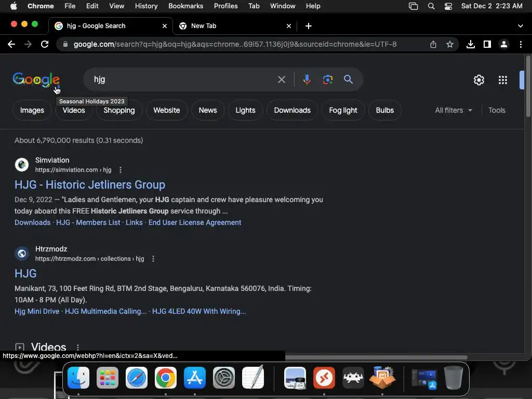Open End User License Agreement sitelink

195,222
